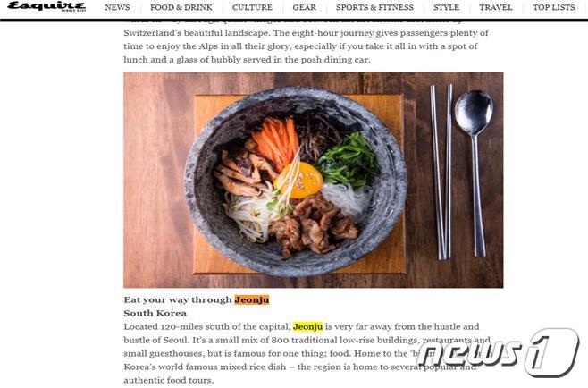Click the 'South Korea' subheading
Image resolution: width=588 pixels, height=388 pixels.
[155, 313]
